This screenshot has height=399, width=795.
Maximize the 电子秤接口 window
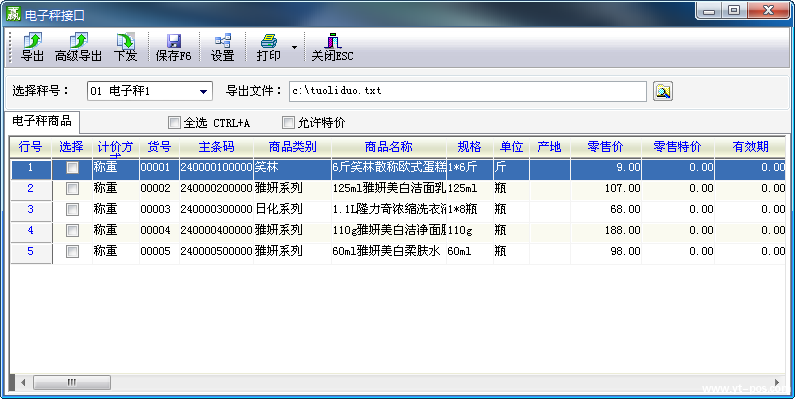734,11
